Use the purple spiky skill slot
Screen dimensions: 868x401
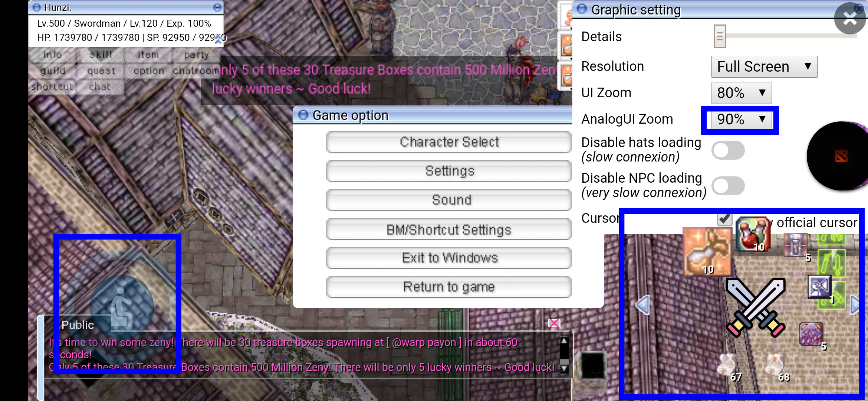[811, 334]
